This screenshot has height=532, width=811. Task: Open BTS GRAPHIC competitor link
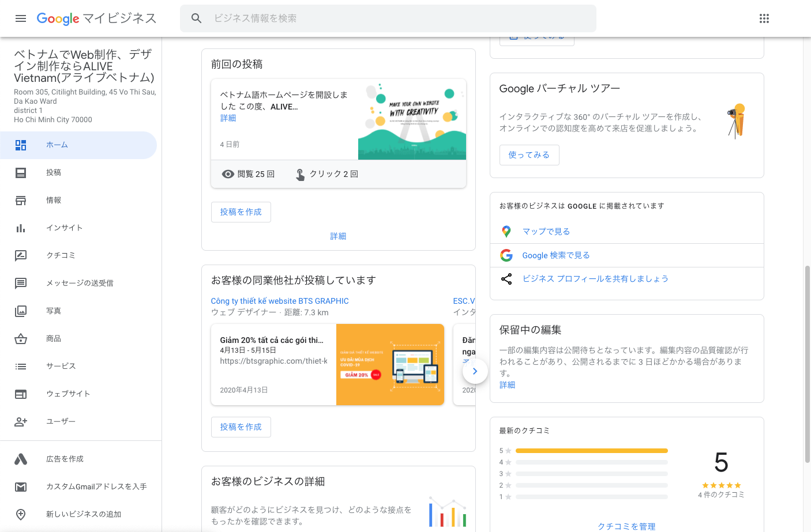[280, 301]
